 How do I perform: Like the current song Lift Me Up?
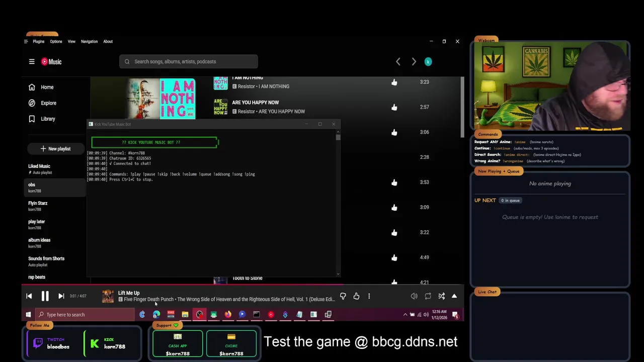click(x=356, y=296)
